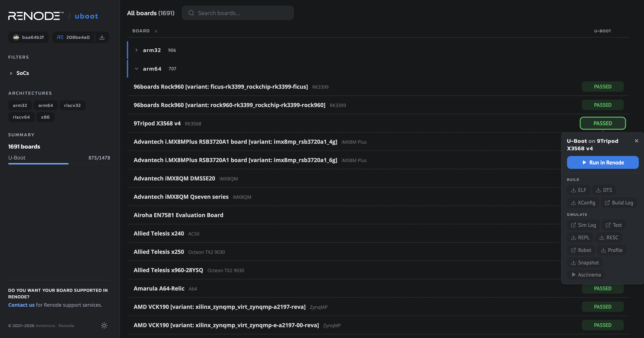Click the U-Boot summary progress bar
The width and height of the screenshot is (644, 338).
pyautogui.click(x=59, y=164)
